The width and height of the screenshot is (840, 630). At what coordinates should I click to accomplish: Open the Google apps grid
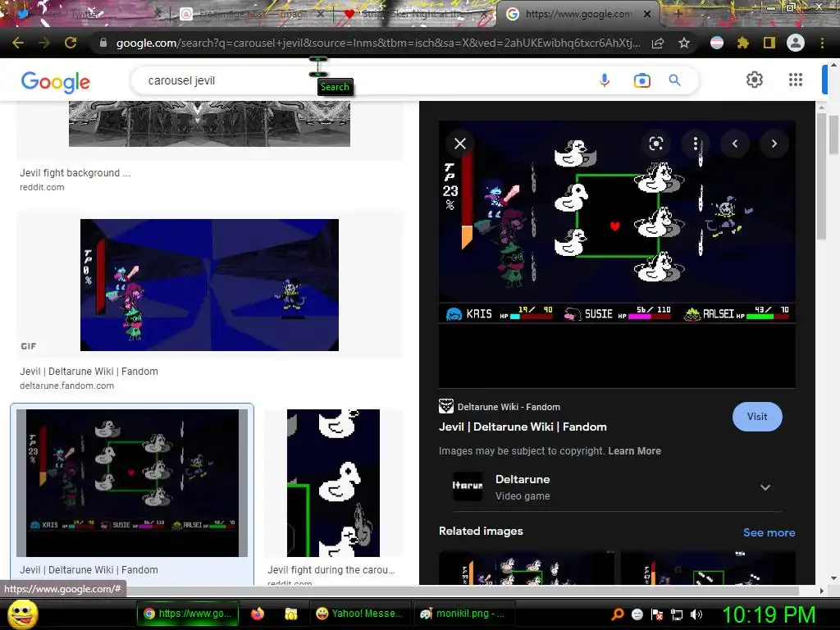point(796,80)
